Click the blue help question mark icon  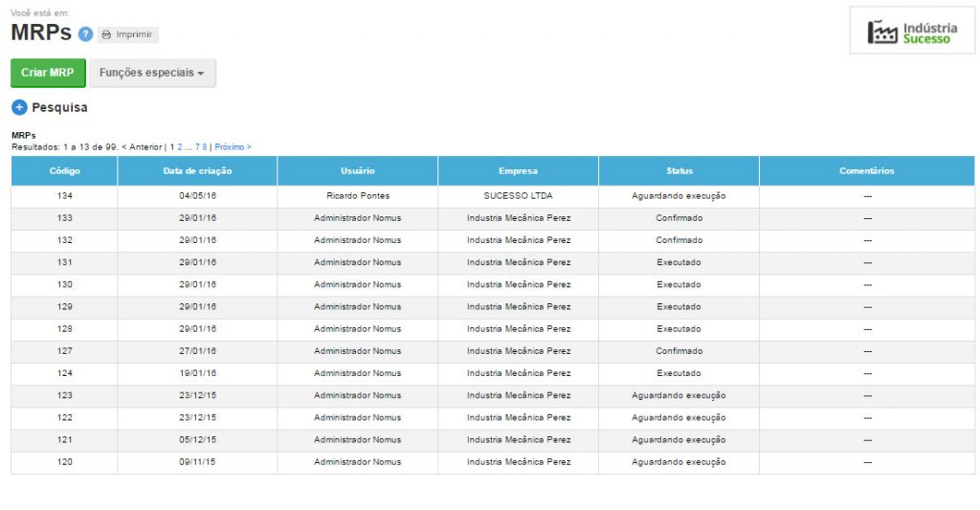point(85,34)
